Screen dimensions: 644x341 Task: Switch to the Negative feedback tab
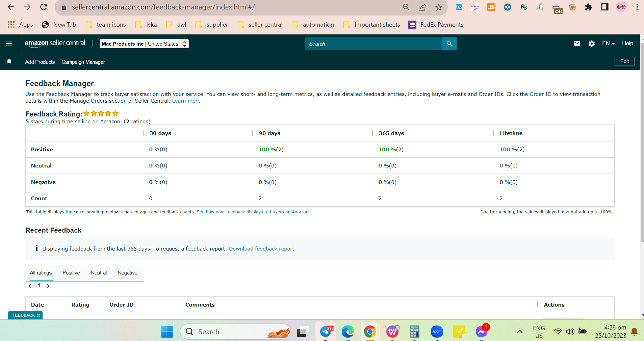[x=128, y=273]
